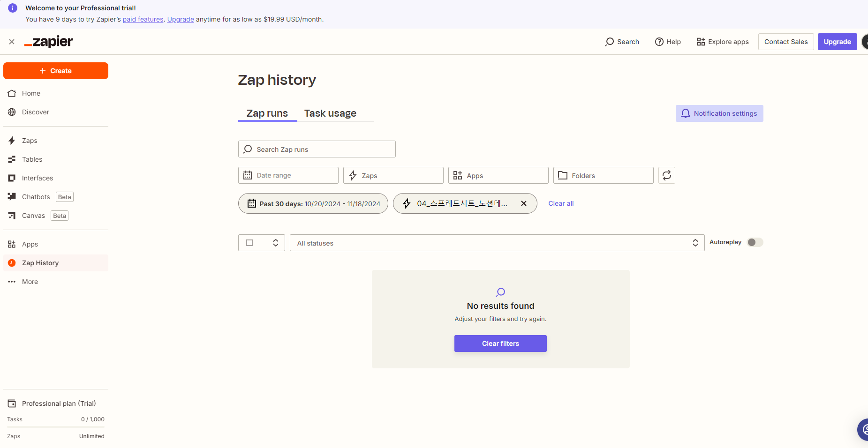Screen dimensions: 868x448
Task: Click the Help question mark icon
Action: (659, 42)
